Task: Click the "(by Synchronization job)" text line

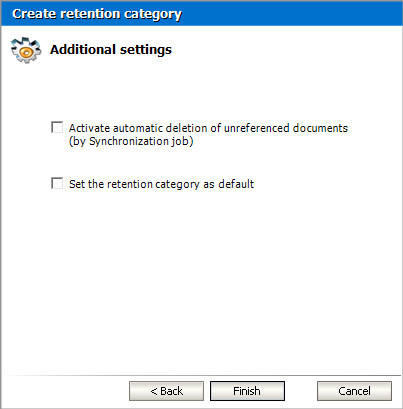Action: pyautogui.click(x=131, y=141)
